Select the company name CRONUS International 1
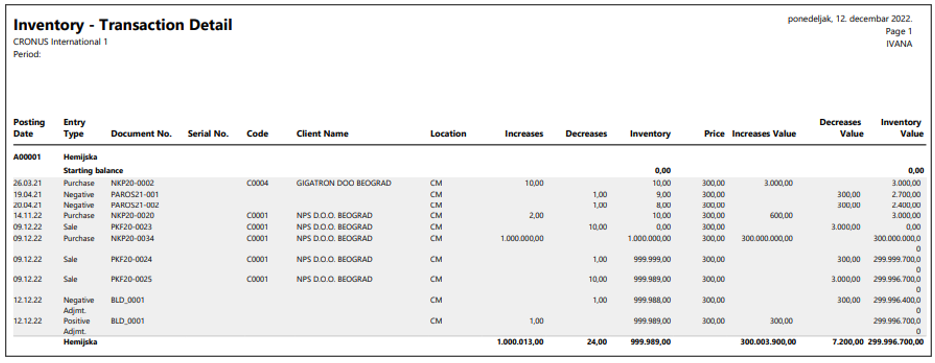Image resolution: width=935 pixels, height=363 pixels. click(60, 42)
